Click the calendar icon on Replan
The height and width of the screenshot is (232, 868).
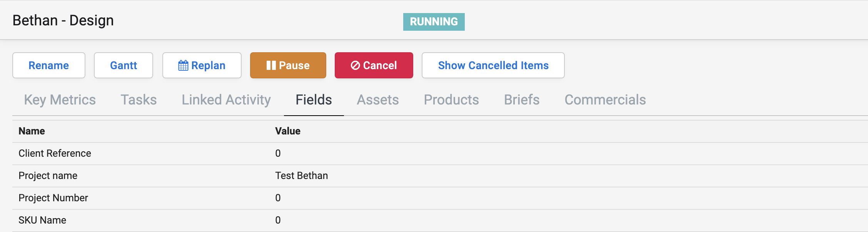(x=183, y=65)
